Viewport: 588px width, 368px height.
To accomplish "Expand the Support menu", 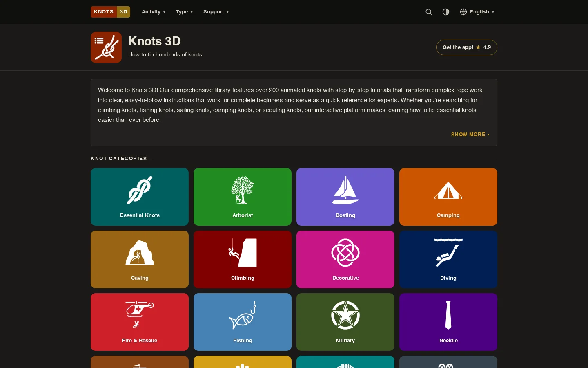I will click(216, 12).
